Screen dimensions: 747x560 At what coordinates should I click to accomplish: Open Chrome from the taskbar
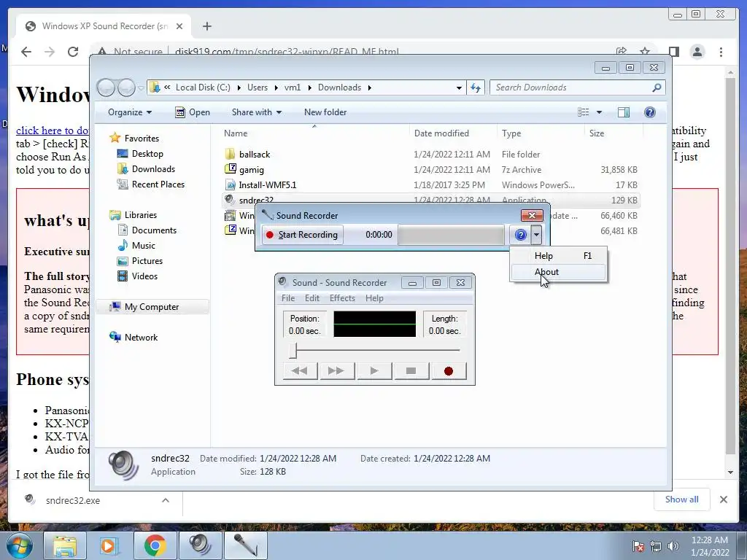tap(155, 545)
